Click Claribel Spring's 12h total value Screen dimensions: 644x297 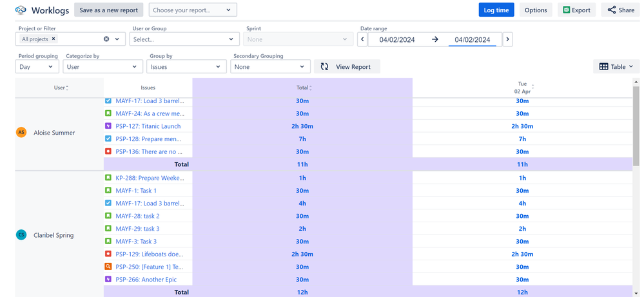pos(302,292)
